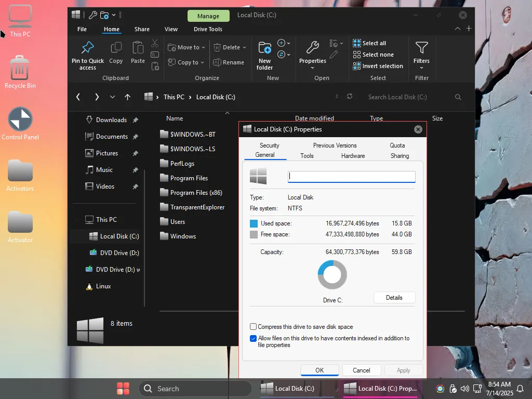The width and height of the screenshot is (532, 399).
Task: Click the blue Used space color swatch
Action: point(254,223)
